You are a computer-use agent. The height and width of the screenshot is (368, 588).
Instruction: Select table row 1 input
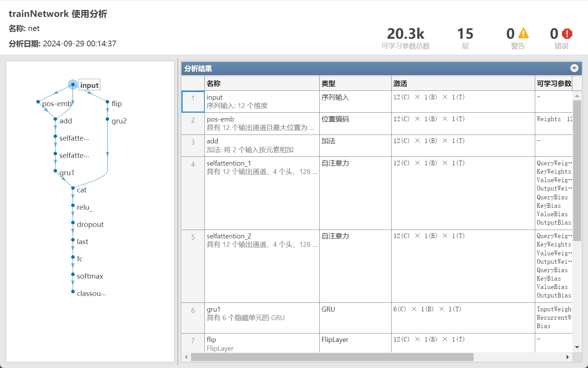377,102
